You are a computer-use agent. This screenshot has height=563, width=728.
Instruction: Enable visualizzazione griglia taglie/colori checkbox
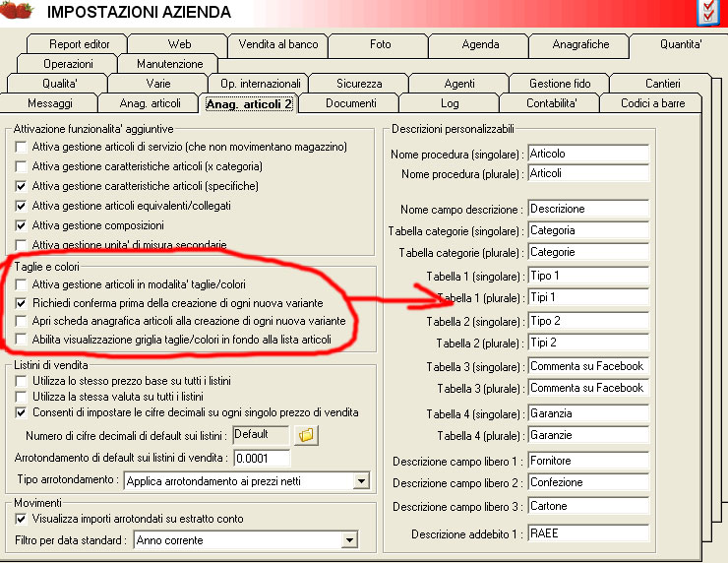(x=21, y=340)
